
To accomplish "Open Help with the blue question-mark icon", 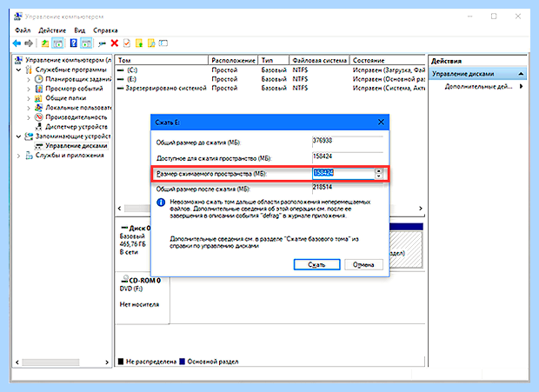I will [73, 43].
